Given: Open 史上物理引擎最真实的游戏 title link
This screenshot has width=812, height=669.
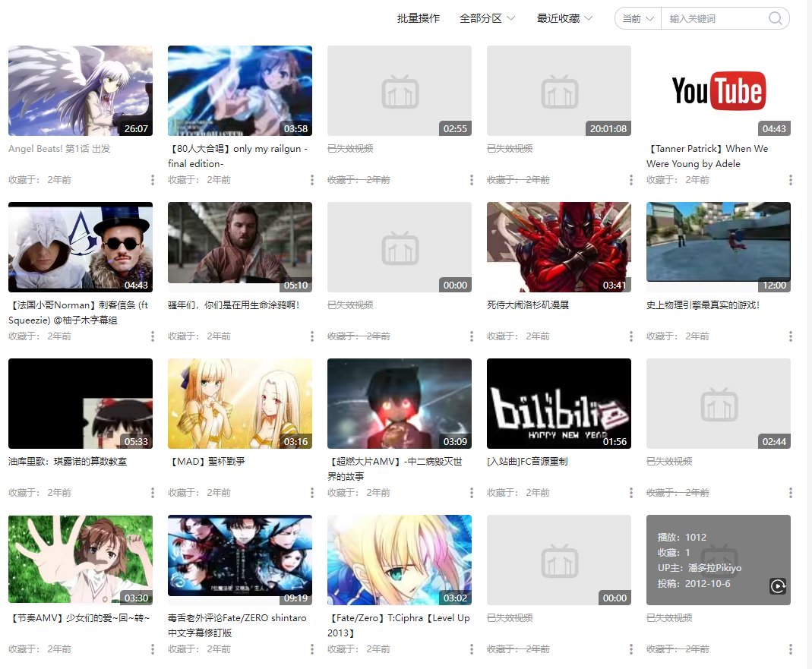Looking at the screenshot, I should pos(703,305).
